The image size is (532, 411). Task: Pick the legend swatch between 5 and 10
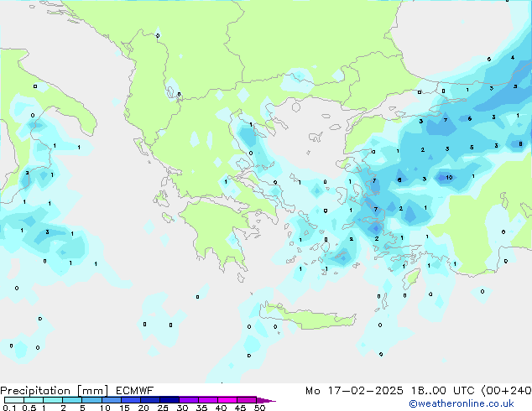(92, 400)
